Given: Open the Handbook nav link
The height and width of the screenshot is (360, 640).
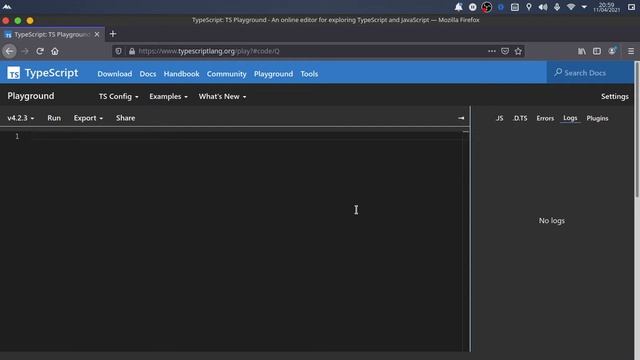Looking at the screenshot, I should pyautogui.click(x=182, y=74).
